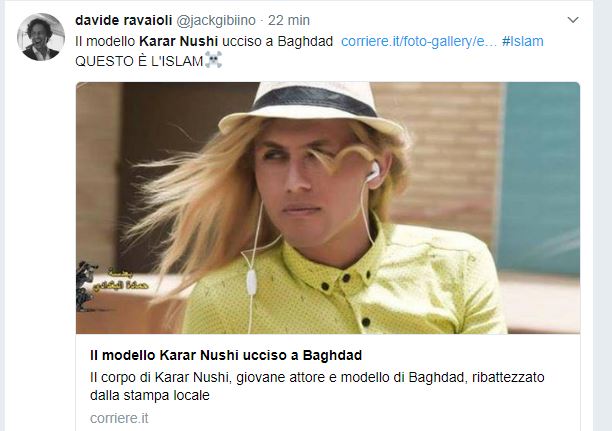Click the photographer watermark logo on the photo
Image resolution: width=612 pixels, height=431 pixels.
(x=85, y=286)
